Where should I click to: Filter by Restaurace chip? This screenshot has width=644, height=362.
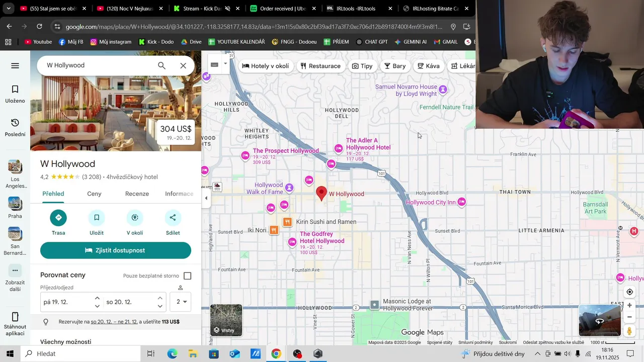(x=320, y=66)
